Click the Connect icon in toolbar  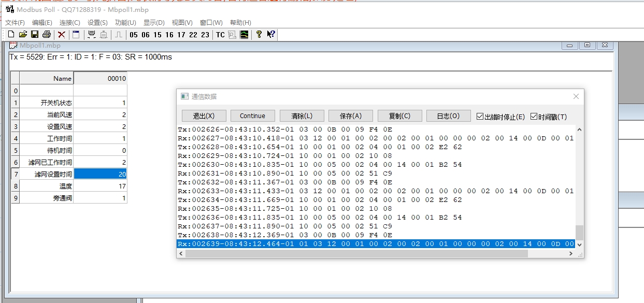(x=92, y=35)
